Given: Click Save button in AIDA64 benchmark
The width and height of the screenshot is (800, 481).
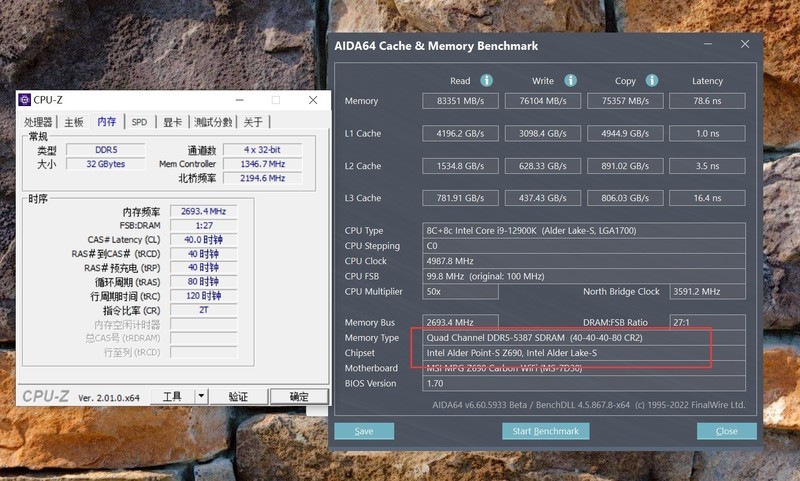Looking at the screenshot, I should pyautogui.click(x=364, y=431).
